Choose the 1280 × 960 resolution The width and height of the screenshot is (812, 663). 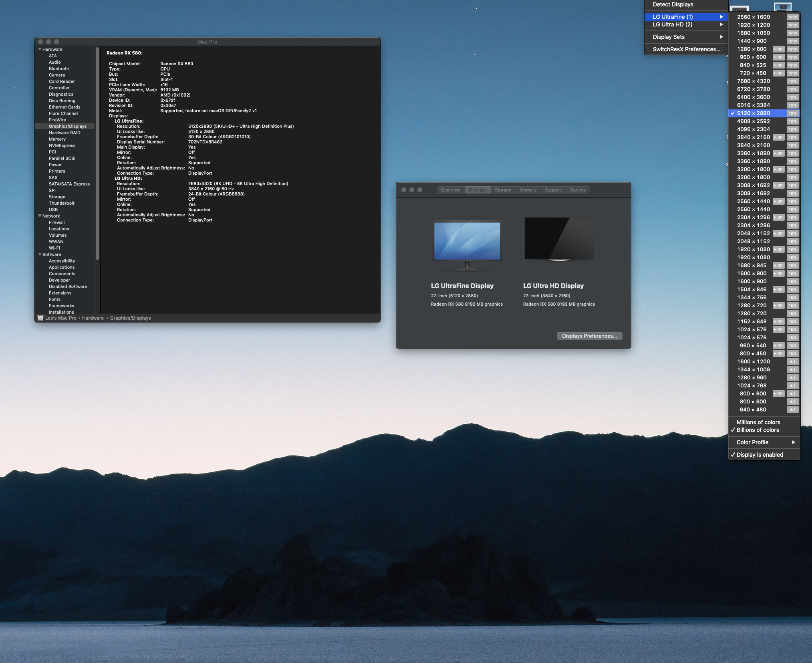[x=764, y=377]
